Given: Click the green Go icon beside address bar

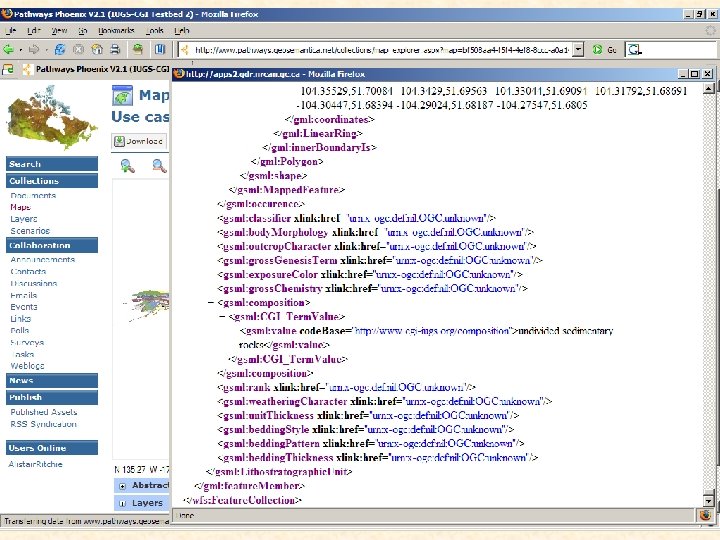Looking at the screenshot, I should pos(597,50).
